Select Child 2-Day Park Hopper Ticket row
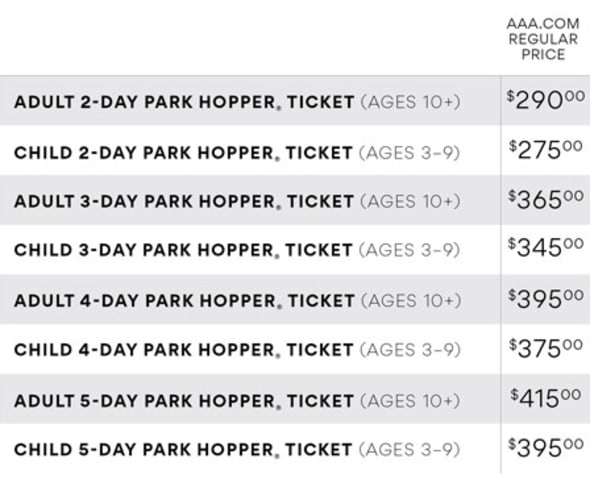The width and height of the screenshot is (590, 500). (295, 150)
